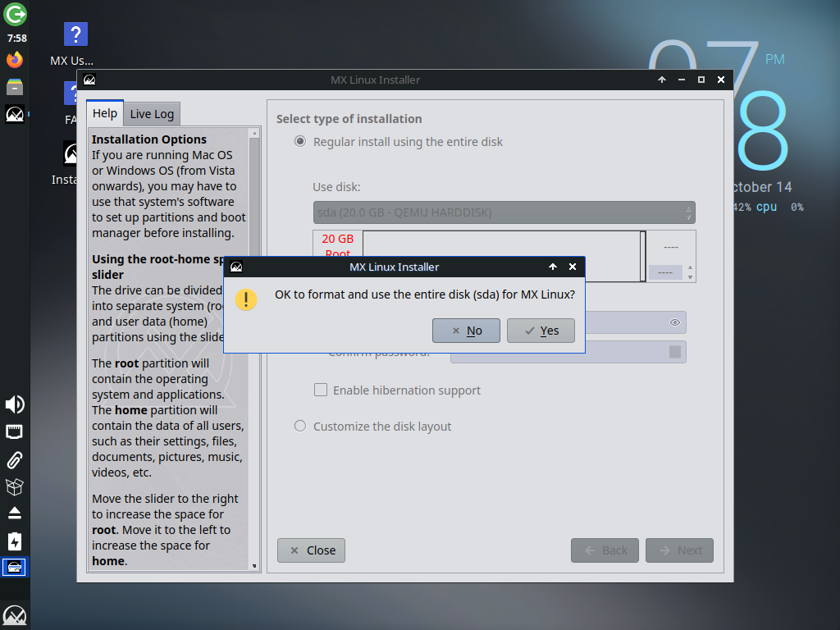Click the installer logo in dialog title bar
Image resolution: width=840 pixels, height=630 pixels.
236,267
